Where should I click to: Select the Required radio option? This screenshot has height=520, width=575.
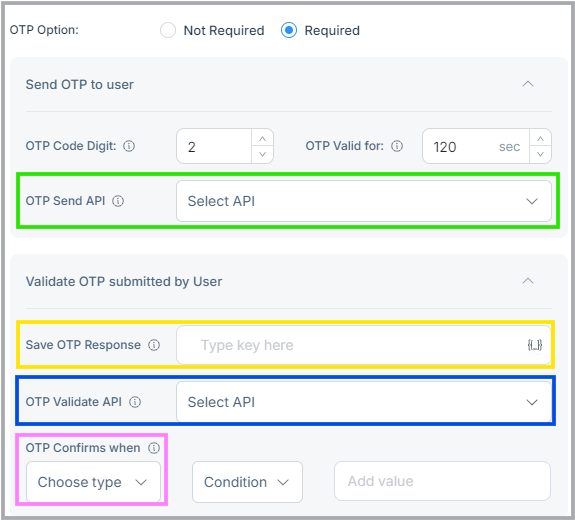289,30
